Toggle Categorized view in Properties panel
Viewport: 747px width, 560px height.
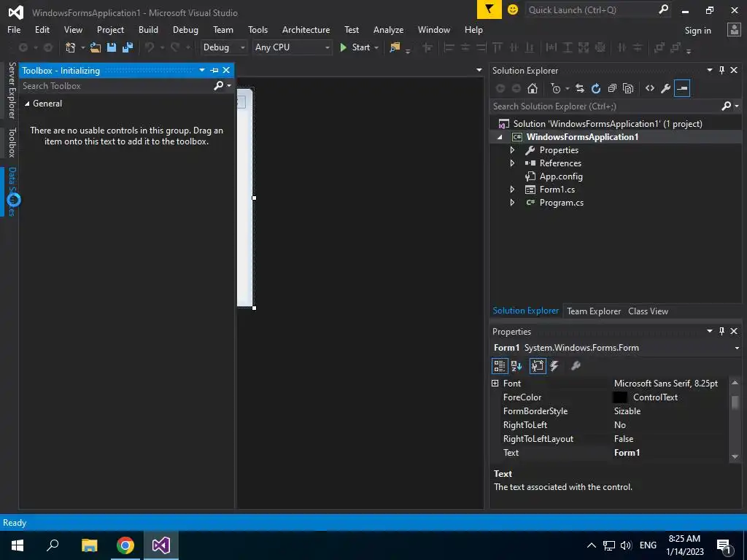point(500,366)
